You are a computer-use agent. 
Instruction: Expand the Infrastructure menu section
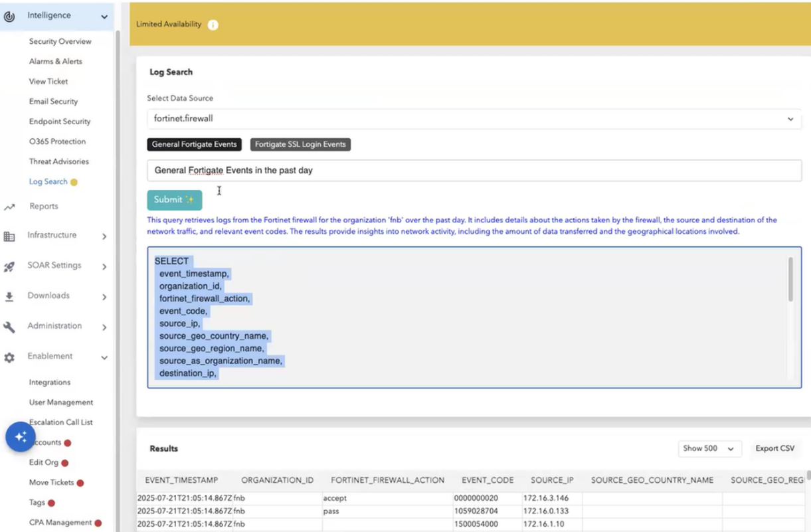[104, 236]
